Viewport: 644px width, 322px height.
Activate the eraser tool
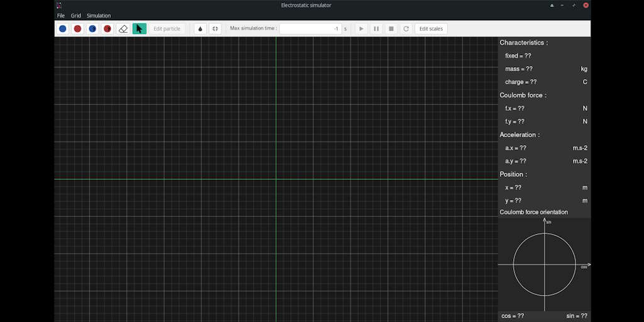click(123, 29)
